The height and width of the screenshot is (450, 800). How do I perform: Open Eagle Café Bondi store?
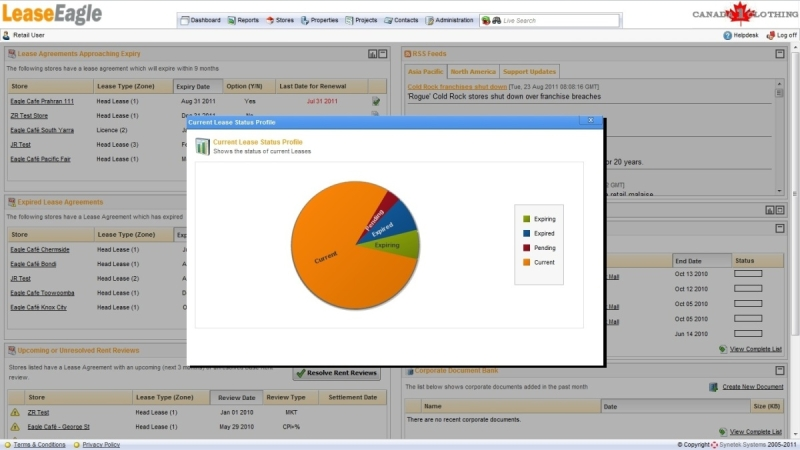pos(33,264)
